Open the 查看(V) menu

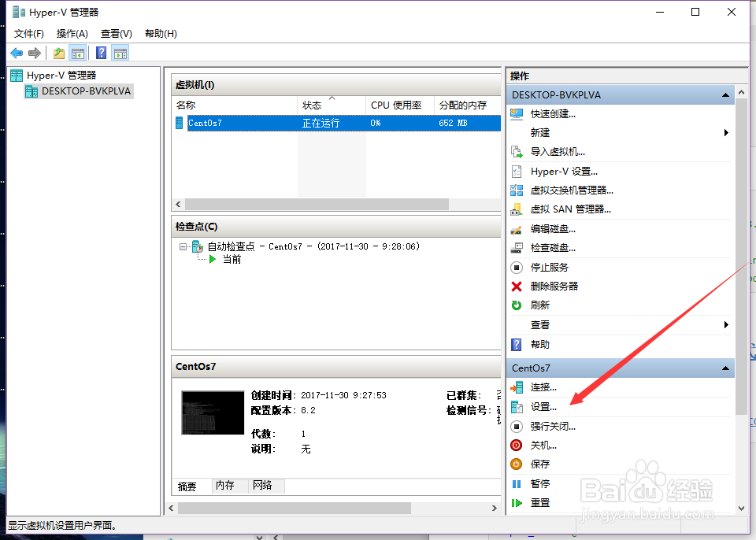[117, 34]
